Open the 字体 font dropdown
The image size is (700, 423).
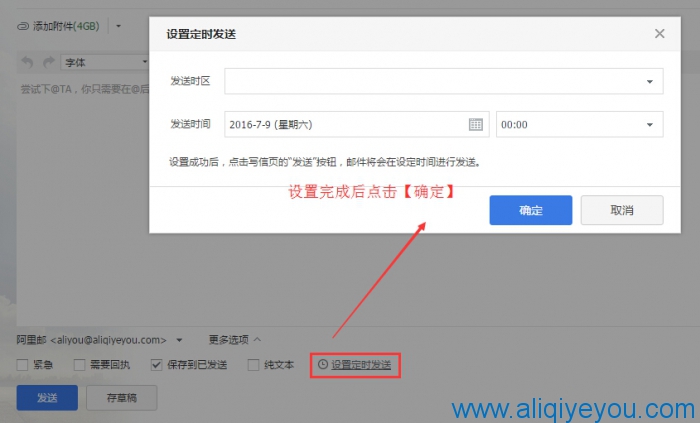[x=104, y=62]
